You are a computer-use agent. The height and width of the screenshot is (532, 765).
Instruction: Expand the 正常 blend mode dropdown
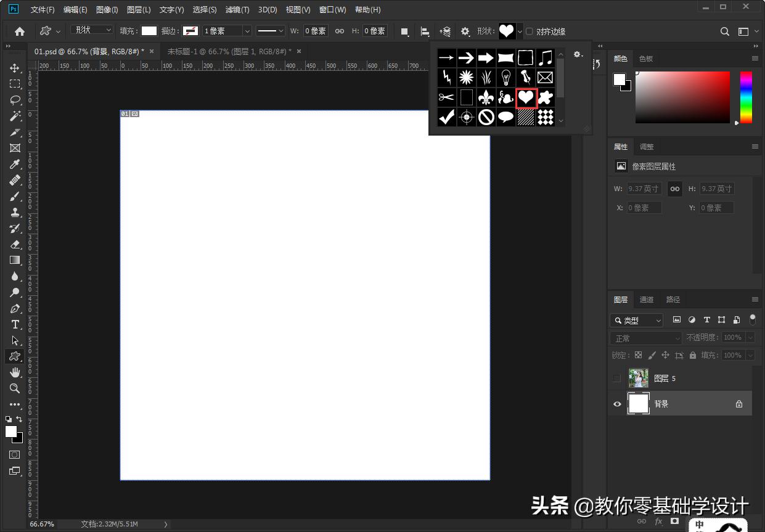[x=647, y=338]
